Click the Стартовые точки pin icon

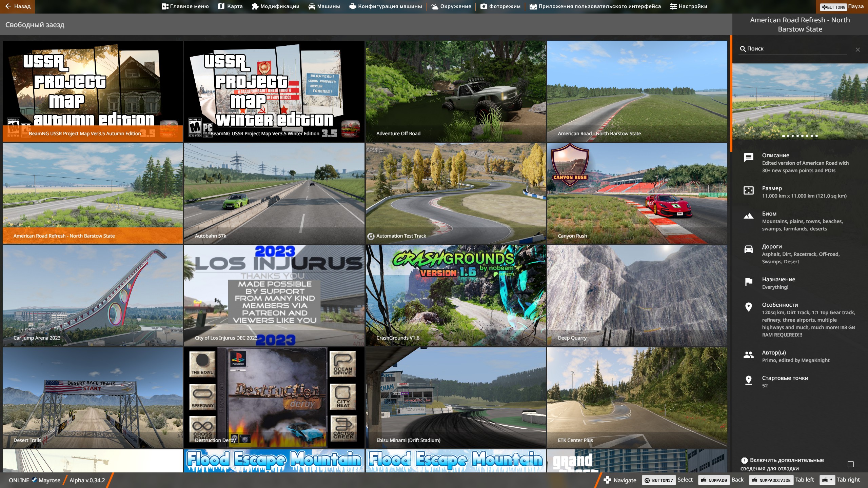tap(749, 380)
